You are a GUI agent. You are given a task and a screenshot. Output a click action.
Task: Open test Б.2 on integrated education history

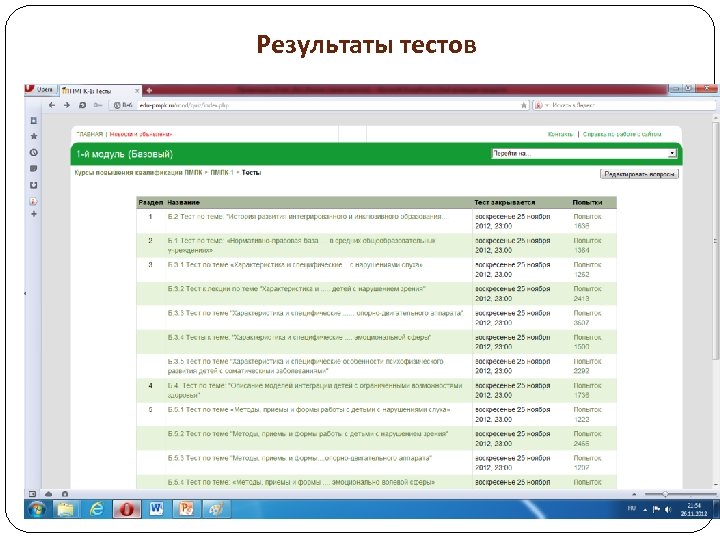(307, 216)
